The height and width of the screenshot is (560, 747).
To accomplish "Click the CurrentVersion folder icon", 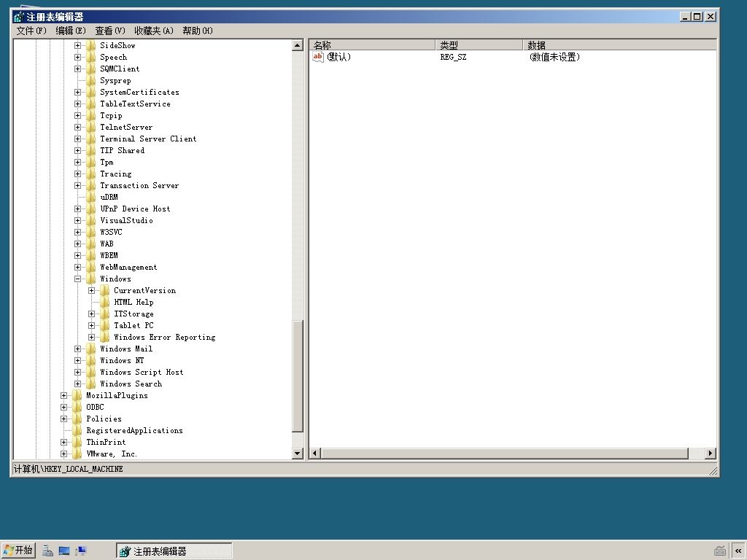I will pos(105,290).
